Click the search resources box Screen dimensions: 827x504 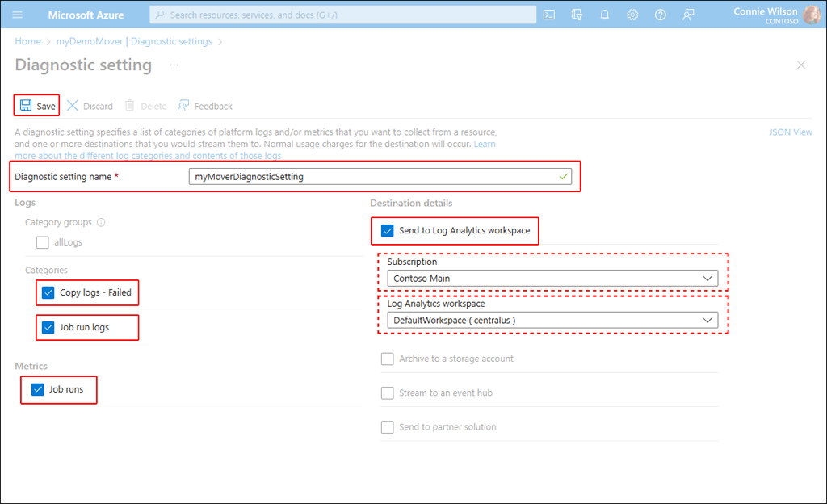pos(342,15)
